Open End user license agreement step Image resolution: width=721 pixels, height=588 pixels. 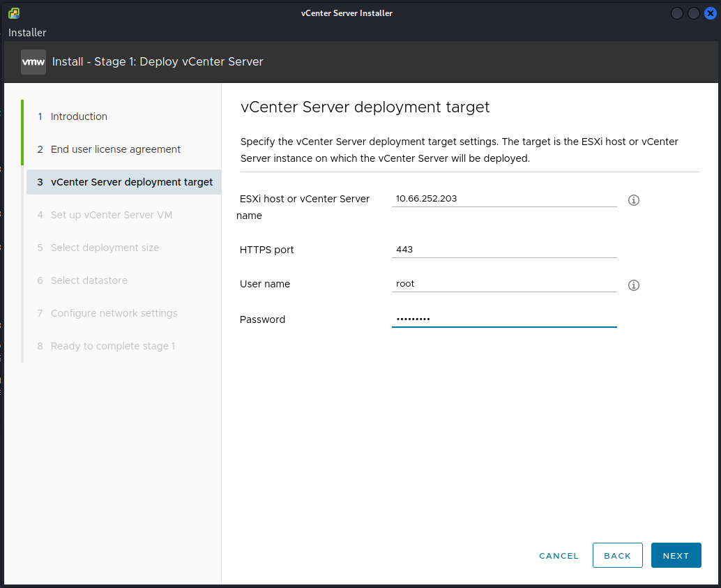pos(116,149)
